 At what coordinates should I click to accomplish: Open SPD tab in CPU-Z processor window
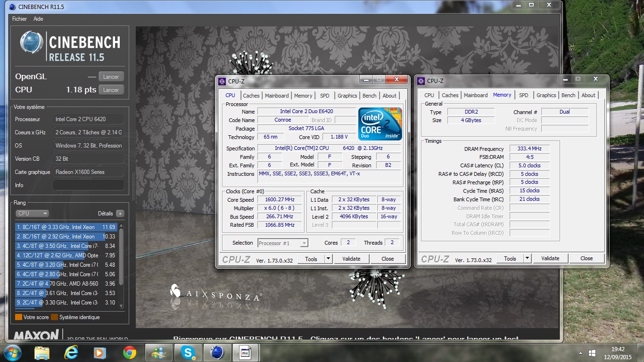pos(325,96)
